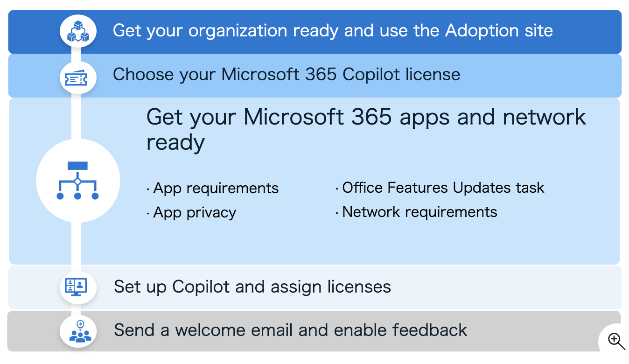Expand 'Set up Copilot and assign licenses'
The height and width of the screenshot is (364, 629).
click(x=252, y=287)
